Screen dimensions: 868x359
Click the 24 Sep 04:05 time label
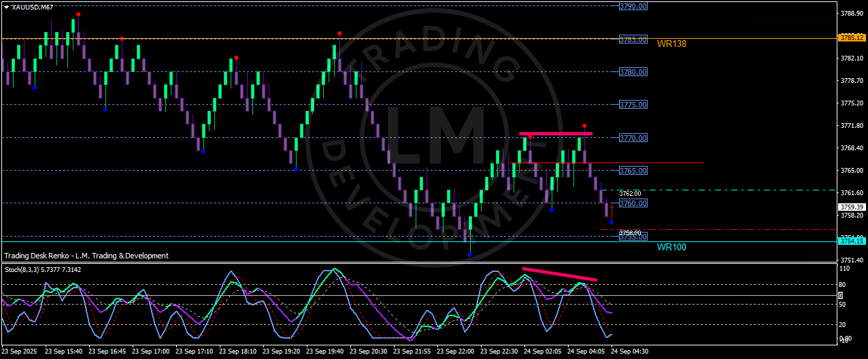tap(586, 352)
